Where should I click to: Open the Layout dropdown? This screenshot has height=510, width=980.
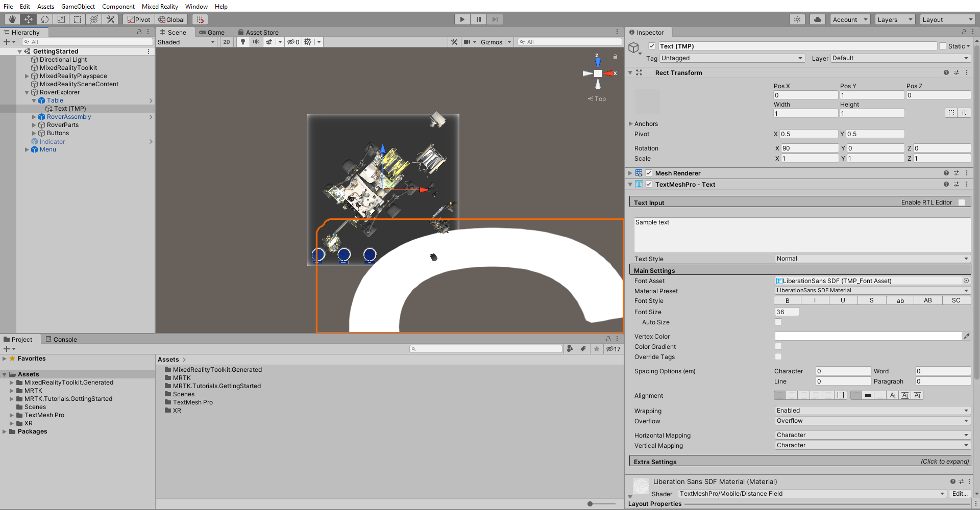[947, 19]
